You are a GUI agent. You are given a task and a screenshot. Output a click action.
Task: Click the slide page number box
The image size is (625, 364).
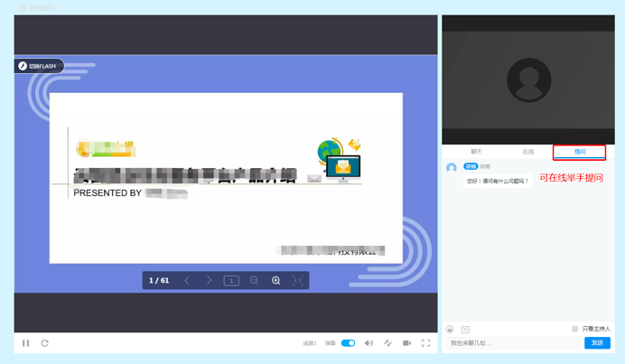tap(231, 281)
